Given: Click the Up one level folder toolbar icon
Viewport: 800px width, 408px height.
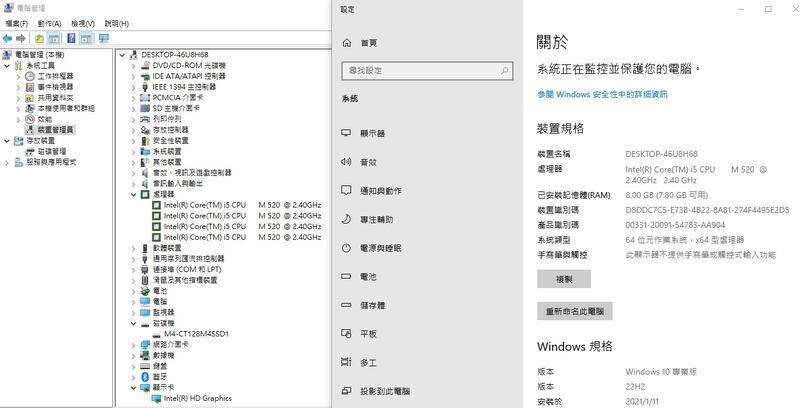Looking at the screenshot, I should coord(39,39).
